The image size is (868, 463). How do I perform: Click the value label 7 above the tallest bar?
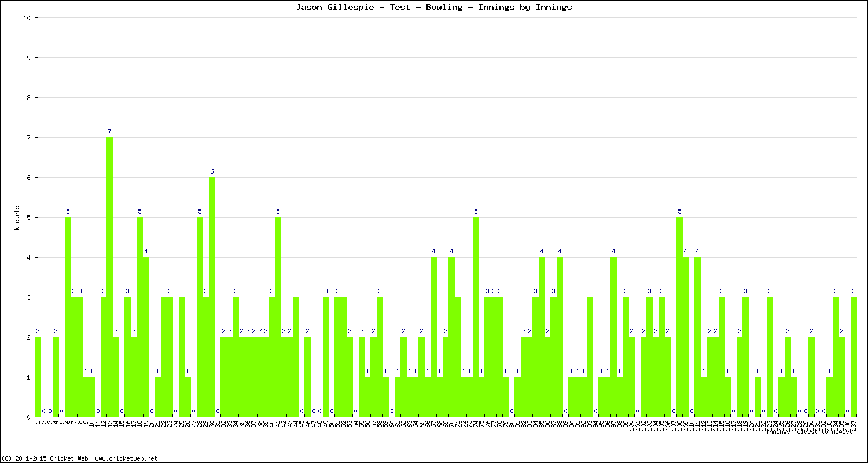click(x=109, y=131)
